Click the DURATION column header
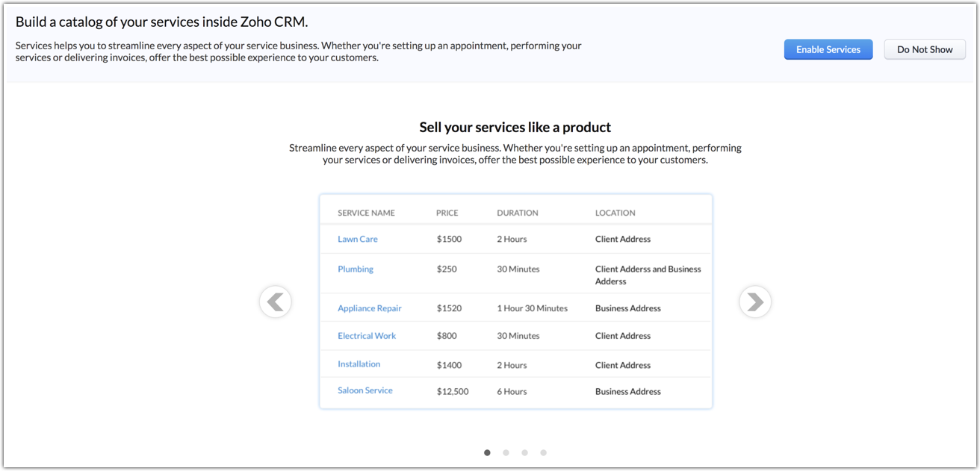This screenshot has width=980, height=471. pyautogui.click(x=518, y=213)
